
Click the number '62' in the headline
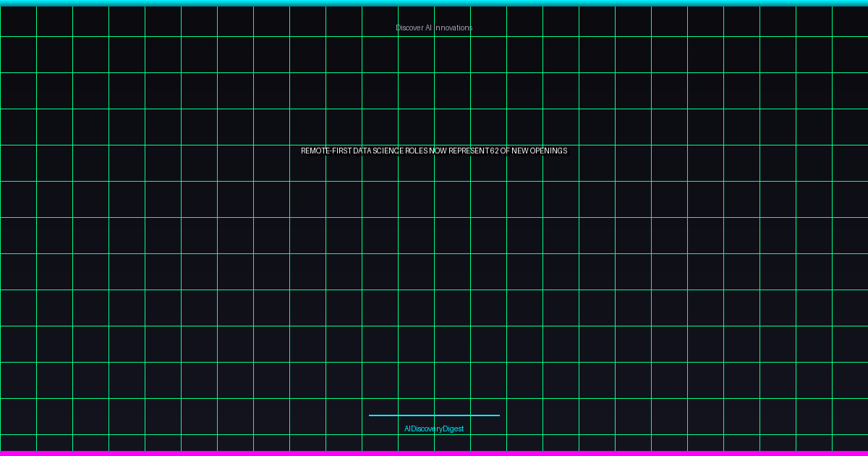(495, 151)
